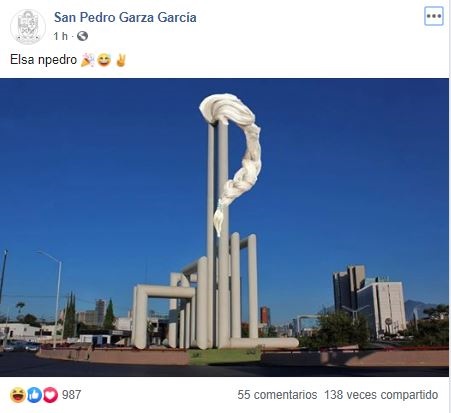Click the white braid atop the monument
Screen dimensions: 451x413
pyautogui.click(x=234, y=157)
